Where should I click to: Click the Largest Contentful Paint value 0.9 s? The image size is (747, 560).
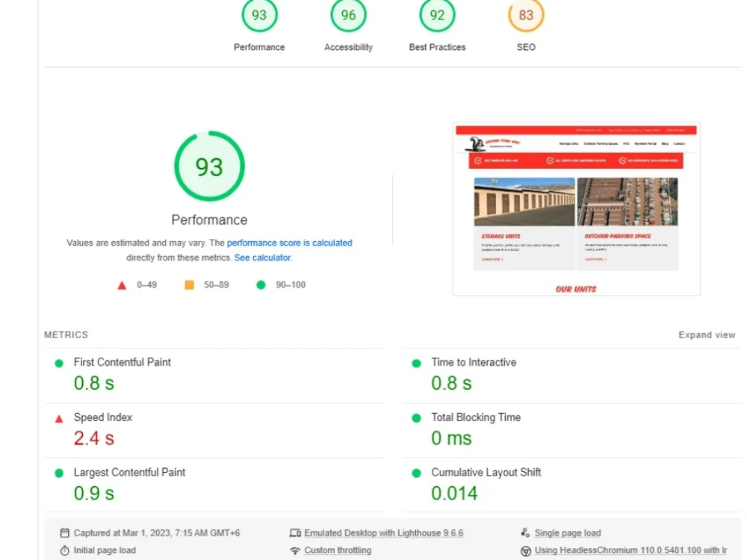(94, 494)
